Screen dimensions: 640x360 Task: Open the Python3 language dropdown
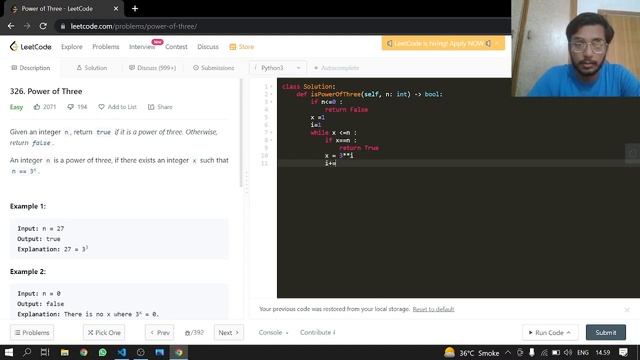click(x=278, y=68)
